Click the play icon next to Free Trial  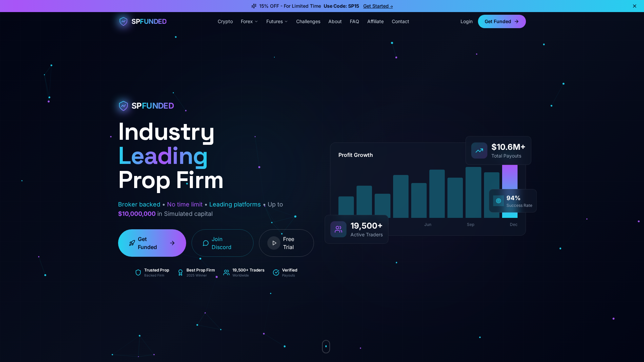tap(274, 243)
